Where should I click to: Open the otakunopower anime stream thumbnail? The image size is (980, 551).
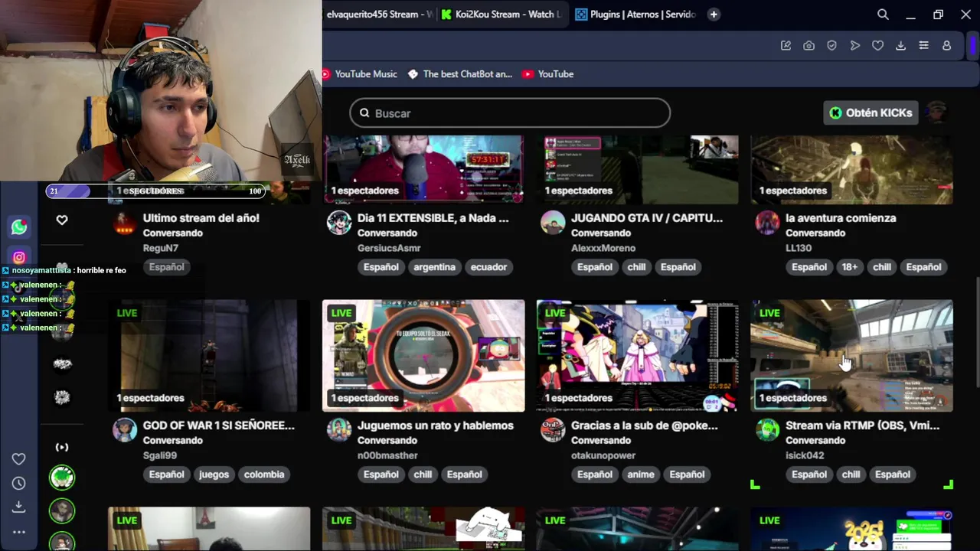coord(638,356)
